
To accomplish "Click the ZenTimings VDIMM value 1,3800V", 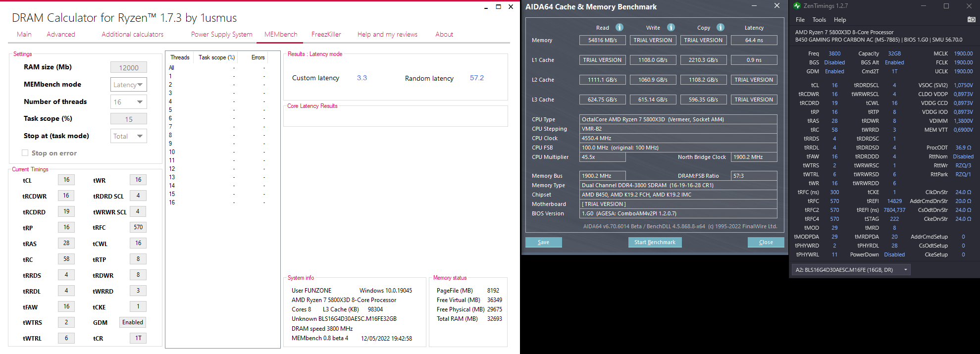I will pyautogui.click(x=963, y=121).
